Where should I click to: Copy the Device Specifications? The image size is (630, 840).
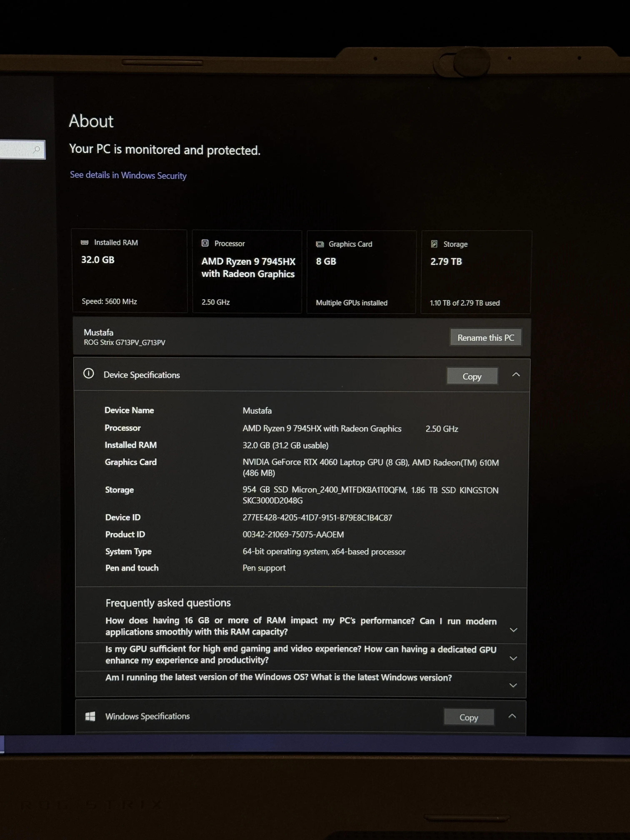click(472, 376)
